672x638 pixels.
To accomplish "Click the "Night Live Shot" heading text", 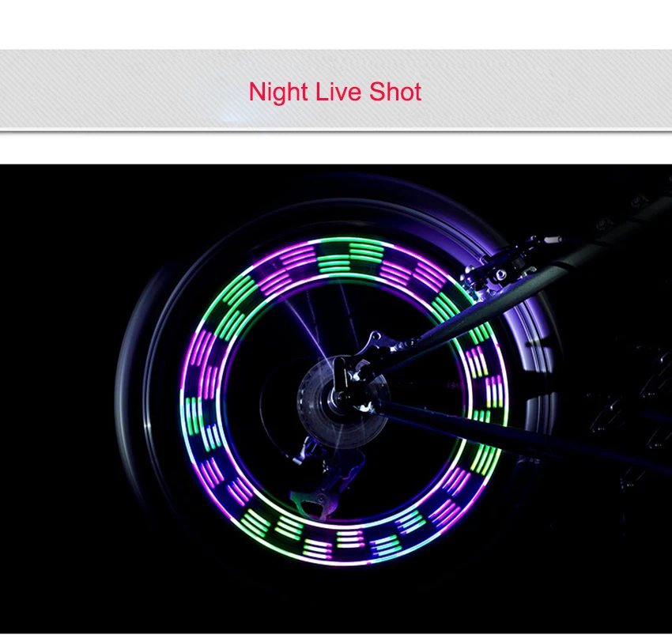I will 335,92.
